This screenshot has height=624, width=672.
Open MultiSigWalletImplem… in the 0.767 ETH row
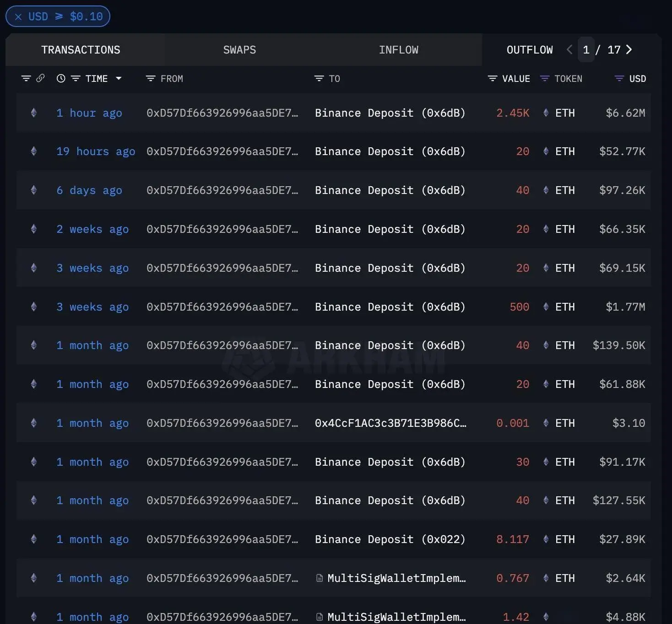tap(396, 578)
